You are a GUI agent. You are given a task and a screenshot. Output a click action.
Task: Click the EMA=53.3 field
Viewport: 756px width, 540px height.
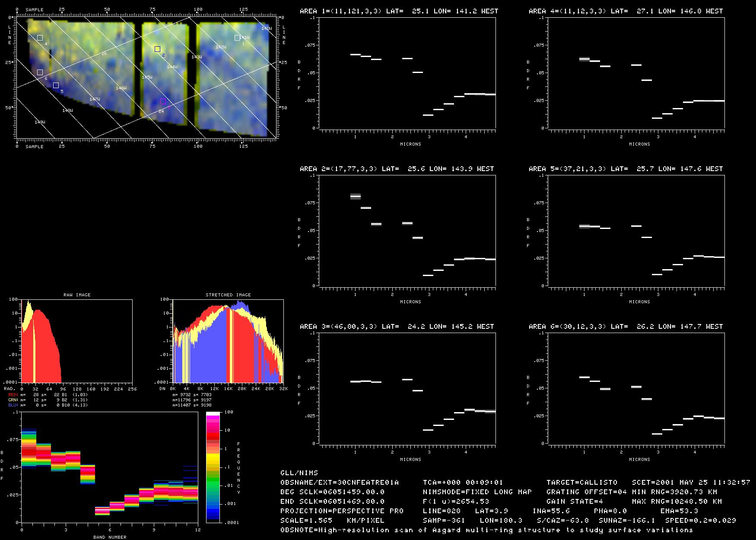(680, 511)
